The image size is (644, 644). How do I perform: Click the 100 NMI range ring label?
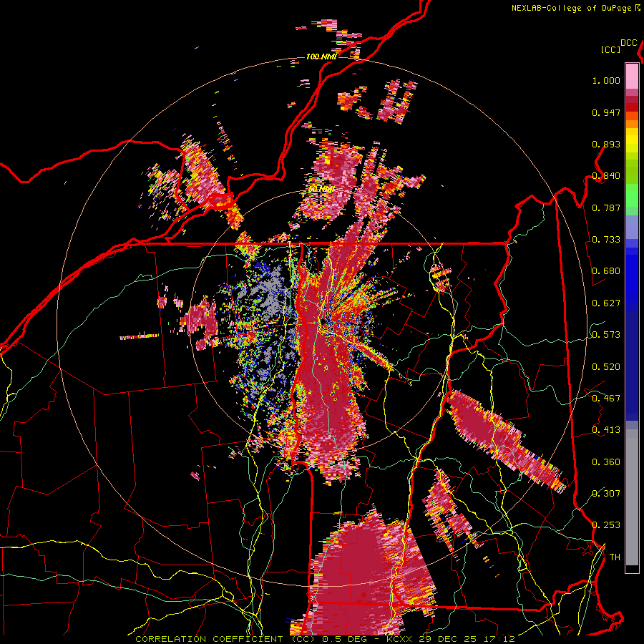coord(321,57)
